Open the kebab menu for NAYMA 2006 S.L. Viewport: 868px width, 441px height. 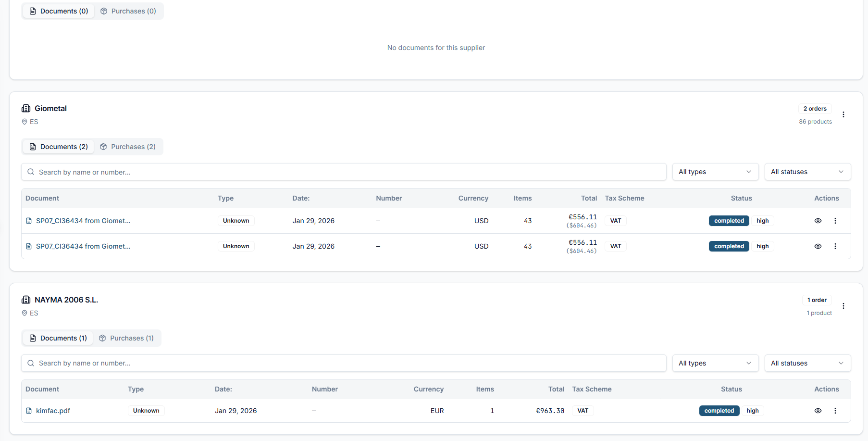tap(843, 306)
